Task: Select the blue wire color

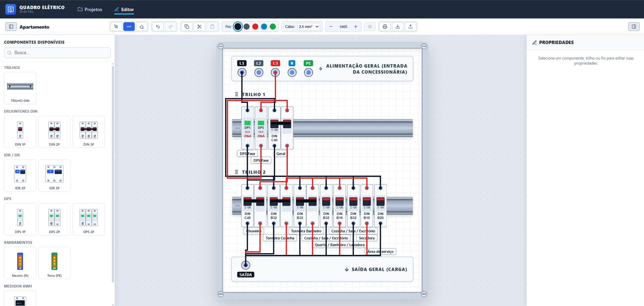Action: tap(264, 27)
